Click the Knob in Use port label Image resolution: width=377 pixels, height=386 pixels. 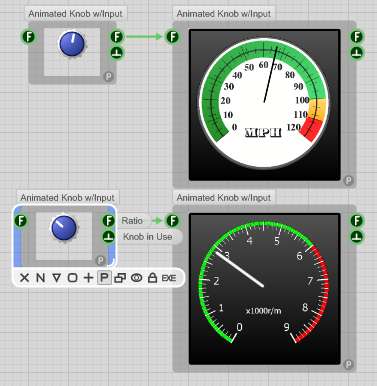click(148, 237)
